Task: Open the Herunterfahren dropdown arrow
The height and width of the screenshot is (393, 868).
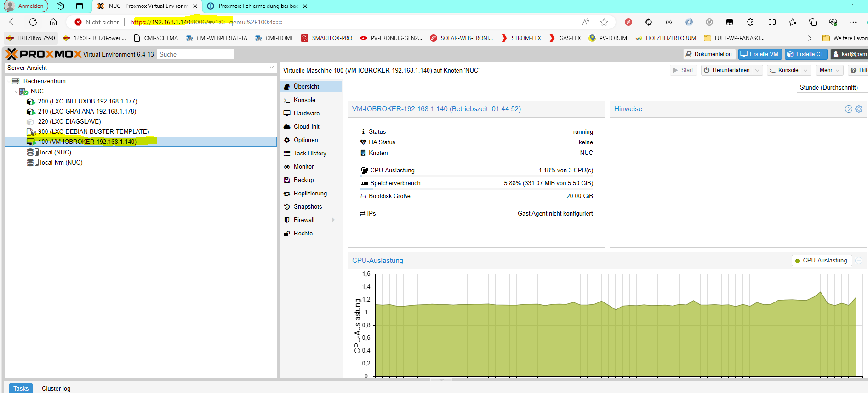Action: point(757,70)
